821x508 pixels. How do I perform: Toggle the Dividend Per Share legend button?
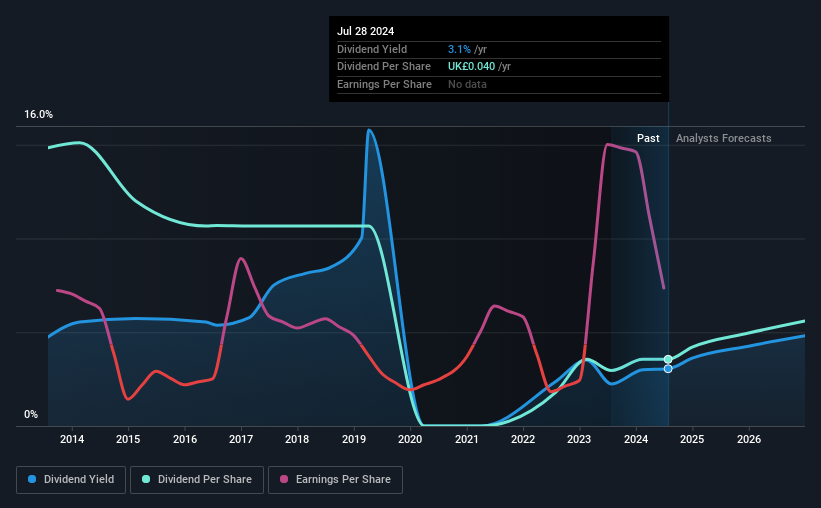click(197, 480)
